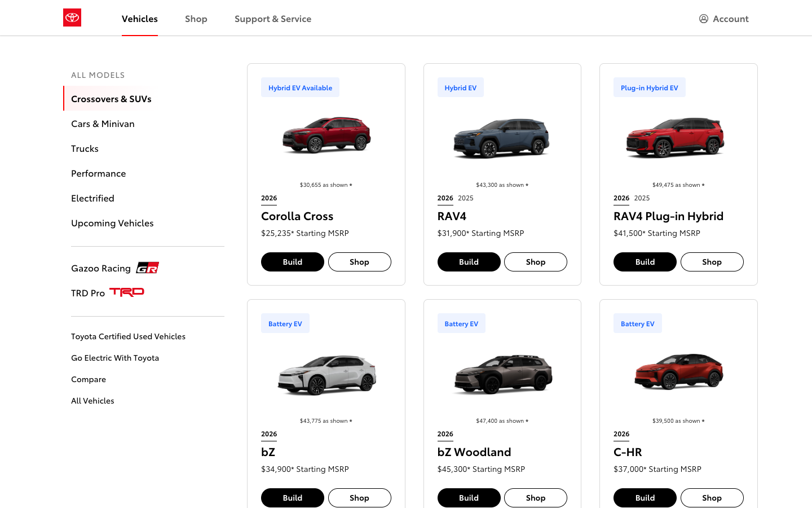Click the RAV4 Plug-in Hybrid title

pos(668,216)
